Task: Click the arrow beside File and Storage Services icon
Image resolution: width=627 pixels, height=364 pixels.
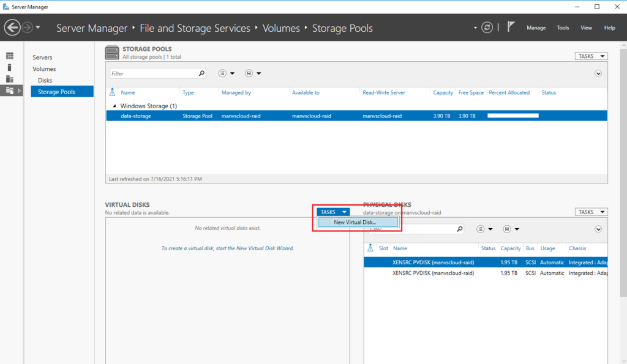Action: tap(19, 91)
